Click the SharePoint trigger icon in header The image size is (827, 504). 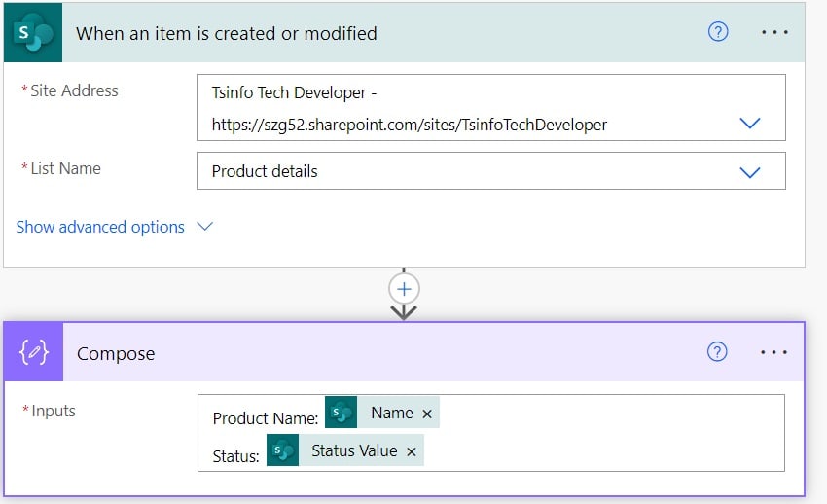coord(33,33)
